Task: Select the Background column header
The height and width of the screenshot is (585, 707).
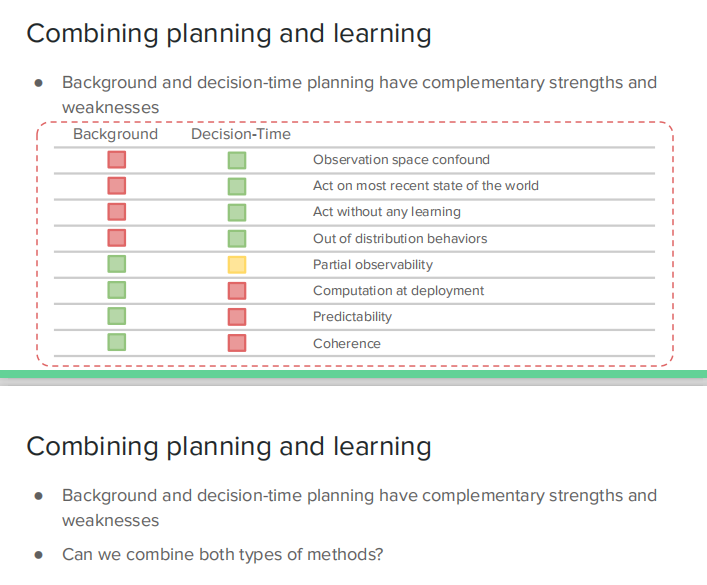Action: (115, 134)
